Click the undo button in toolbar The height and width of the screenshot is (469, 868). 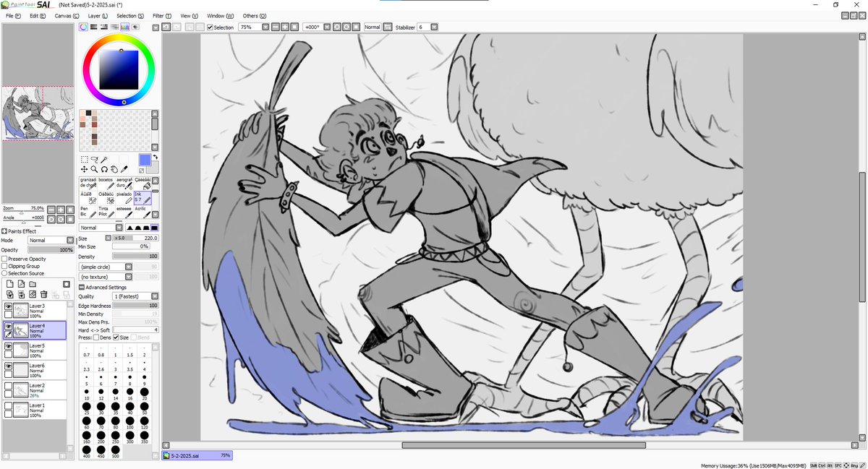pyautogui.click(x=166, y=27)
